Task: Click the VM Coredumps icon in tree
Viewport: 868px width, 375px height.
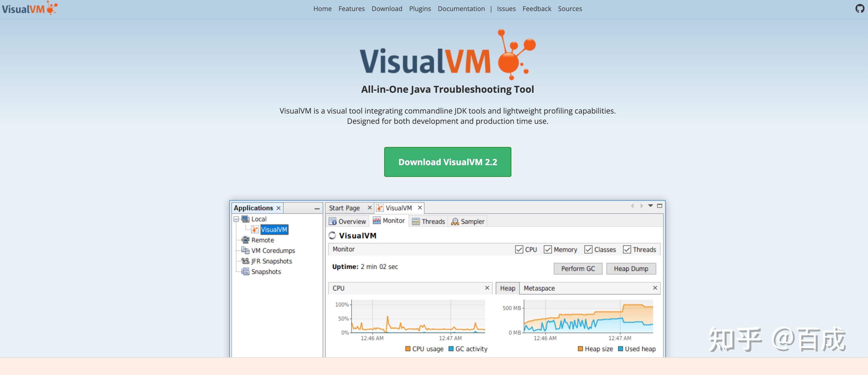Action: click(245, 250)
